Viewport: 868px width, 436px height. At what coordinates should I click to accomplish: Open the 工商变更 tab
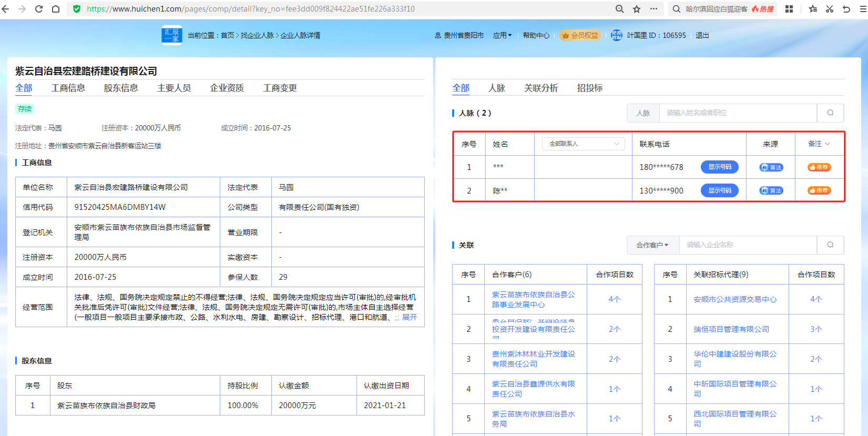[x=280, y=88]
